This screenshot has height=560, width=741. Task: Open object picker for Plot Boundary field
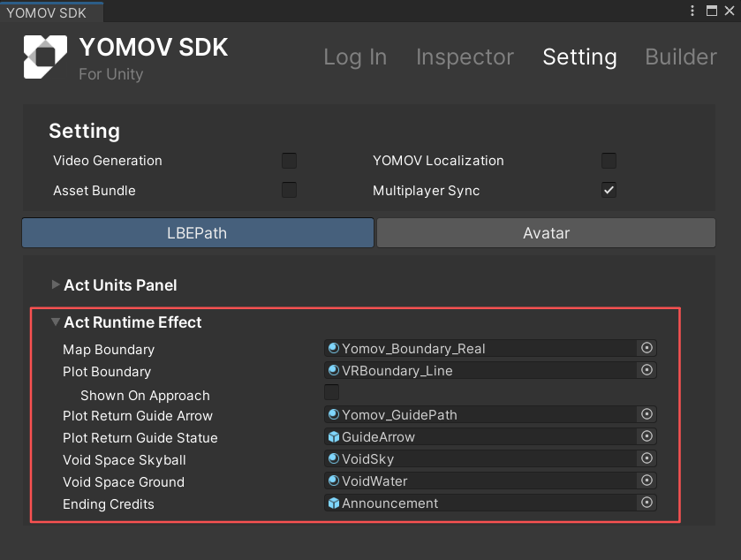click(646, 370)
